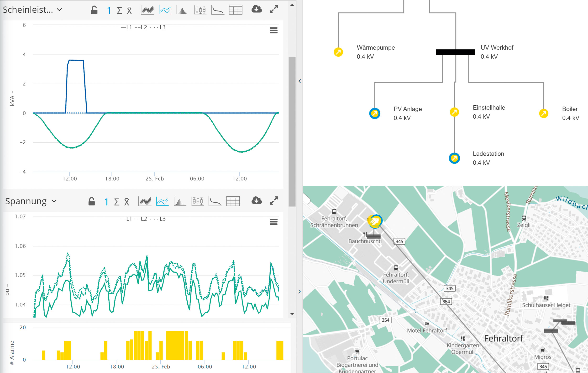
Task: Show duration curve view in Spannung toolbar
Action: tap(215, 201)
